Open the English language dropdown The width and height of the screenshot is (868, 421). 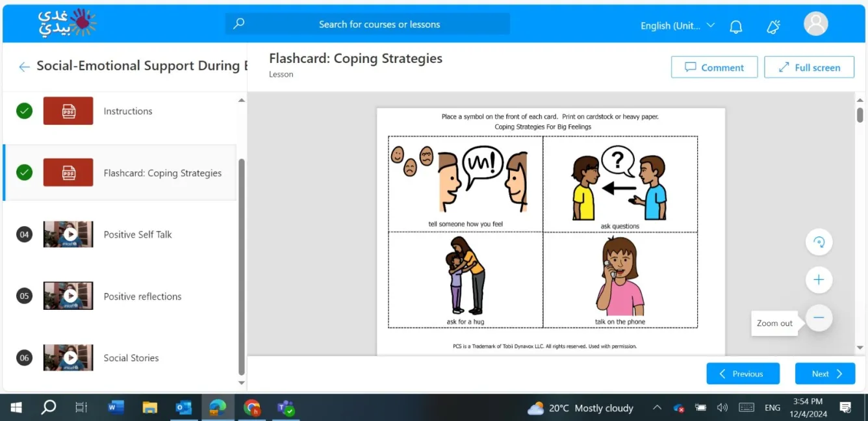click(677, 26)
